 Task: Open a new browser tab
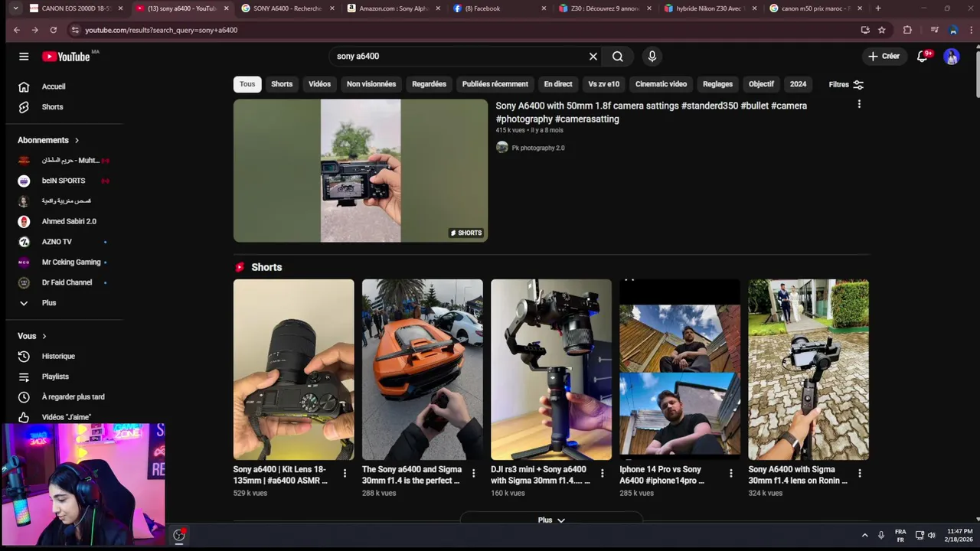[878, 8]
